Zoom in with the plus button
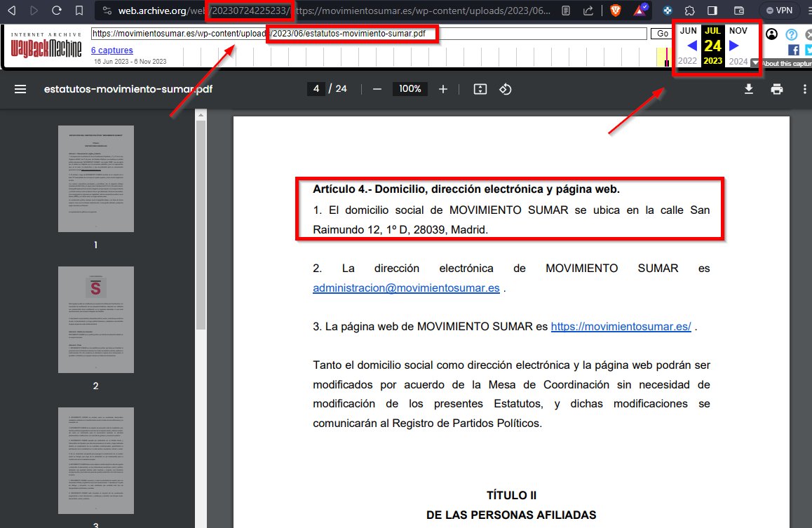Screen dimensions: 812x528 coord(442,89)
